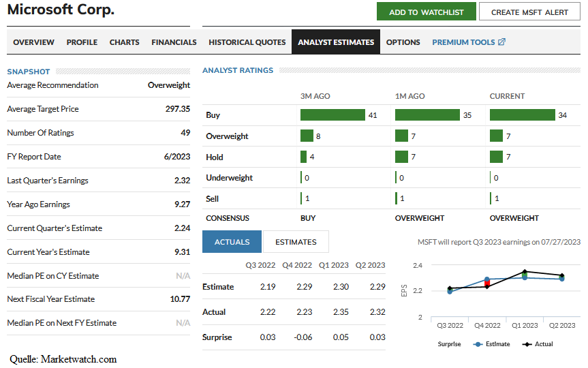Click the Q2 2023 column header in table
This screenshot has width=588, height=368.
point(370,265)
